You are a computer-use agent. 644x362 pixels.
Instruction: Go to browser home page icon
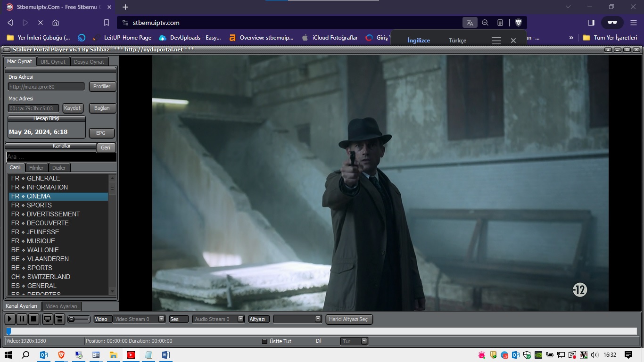click(x=56, y=23)
